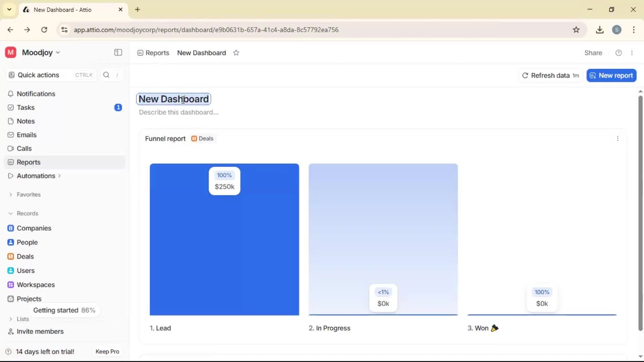Open Funnel report options menu
Image resolution: width=644 pixels, height=362 pixels.
(618, 138)
